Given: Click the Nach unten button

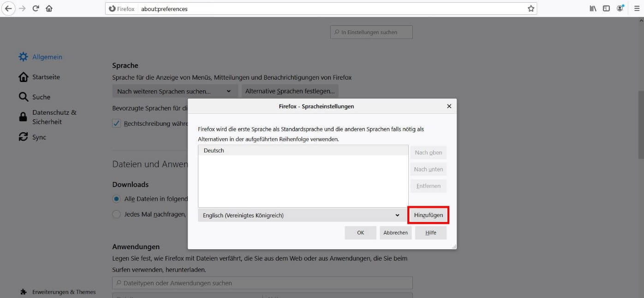Looking at the screenshot, I should click(429, 169).
